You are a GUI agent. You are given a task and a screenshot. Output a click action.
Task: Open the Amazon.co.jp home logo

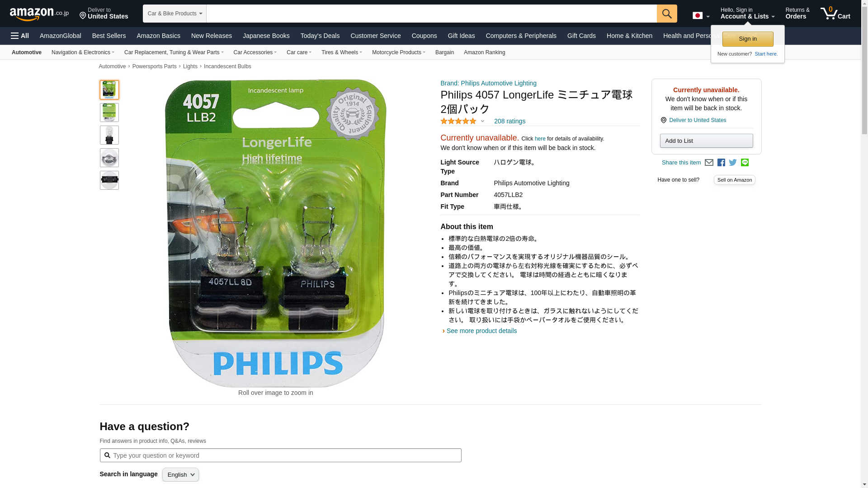pyautogui.click(x=39, y=14)
